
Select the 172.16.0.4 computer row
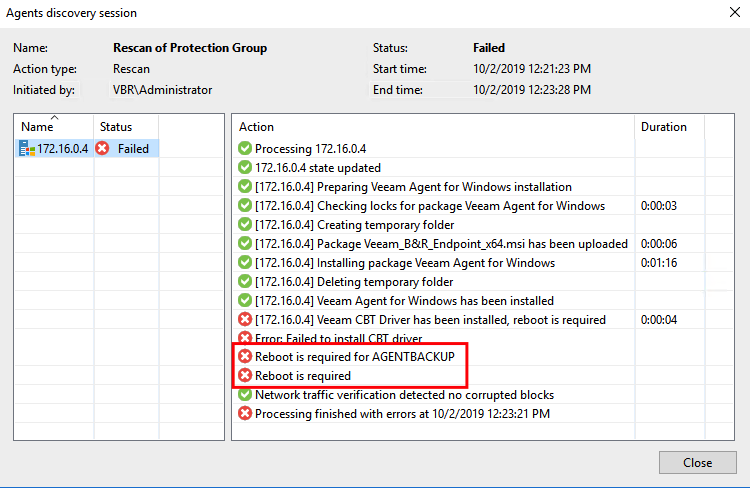(x=62, y=149)
